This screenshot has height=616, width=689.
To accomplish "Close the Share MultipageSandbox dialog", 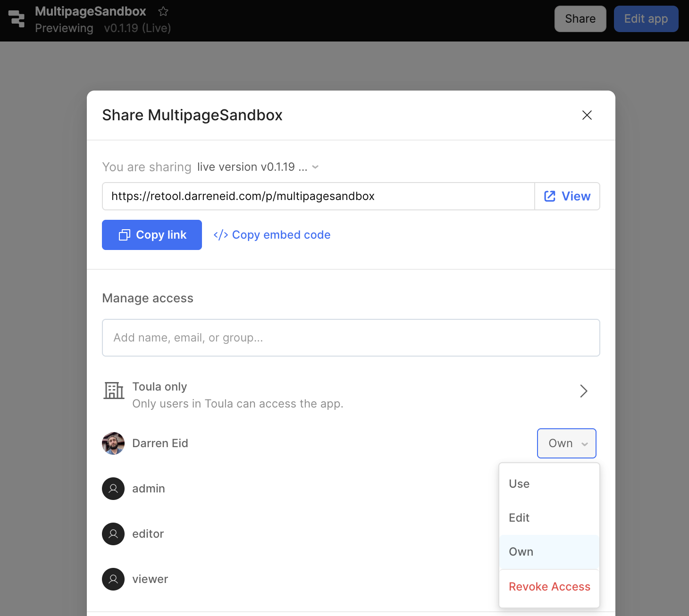I will click(587, 115).
